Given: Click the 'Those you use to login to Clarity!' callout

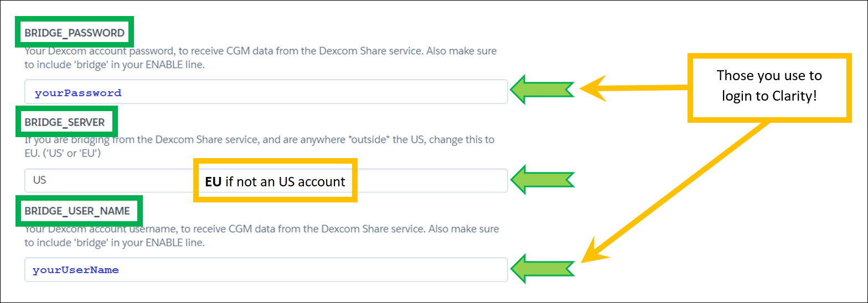Looking at the screenshot, I should pos(769,87).
